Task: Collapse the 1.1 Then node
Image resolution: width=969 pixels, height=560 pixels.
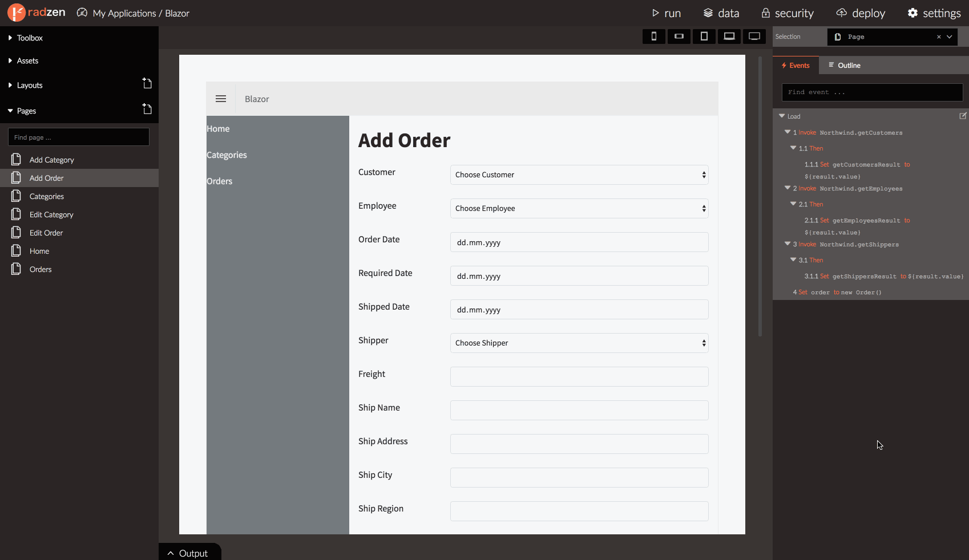Action: click(793, 148)
